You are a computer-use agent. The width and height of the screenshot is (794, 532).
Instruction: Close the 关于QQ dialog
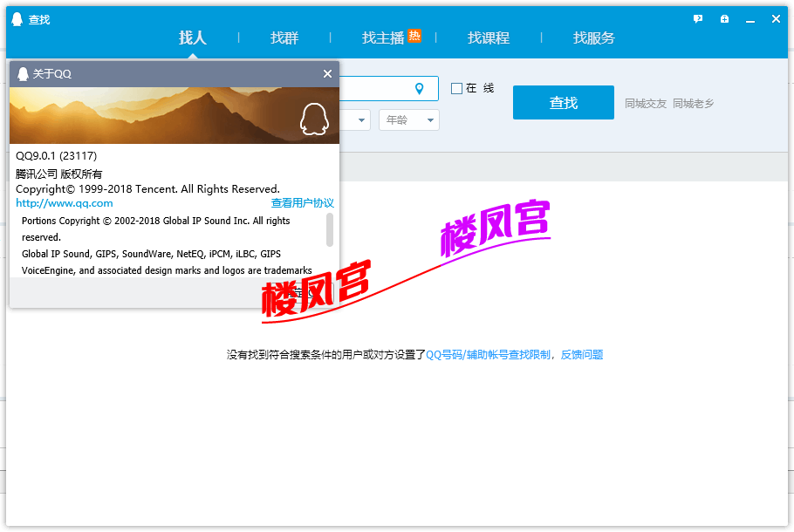pyautogui.click(x=327, y=74)
